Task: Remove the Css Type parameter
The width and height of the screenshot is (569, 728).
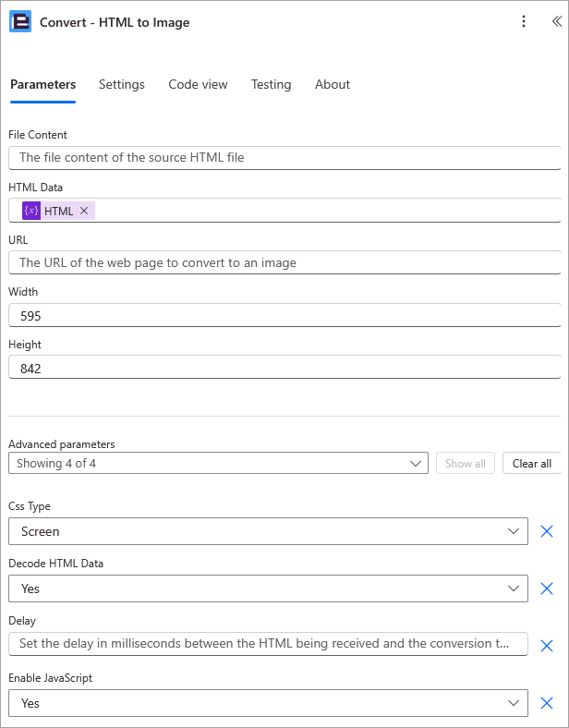Action: click(546, 531)
